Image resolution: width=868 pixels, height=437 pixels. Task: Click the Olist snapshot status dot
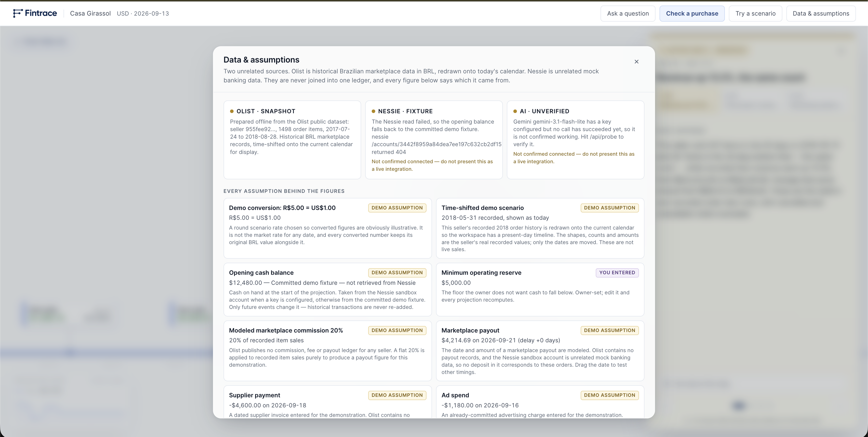232,111
